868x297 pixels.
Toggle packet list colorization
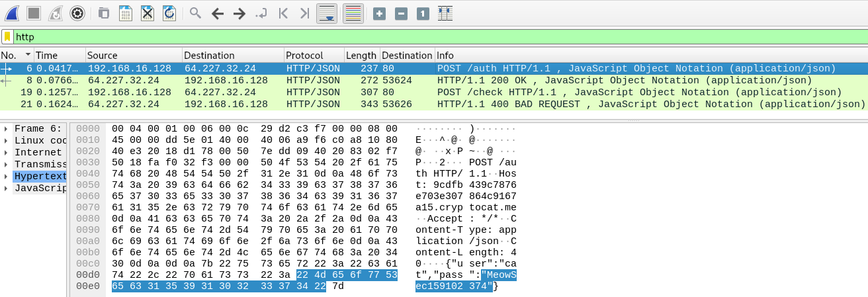coord(353,13)
